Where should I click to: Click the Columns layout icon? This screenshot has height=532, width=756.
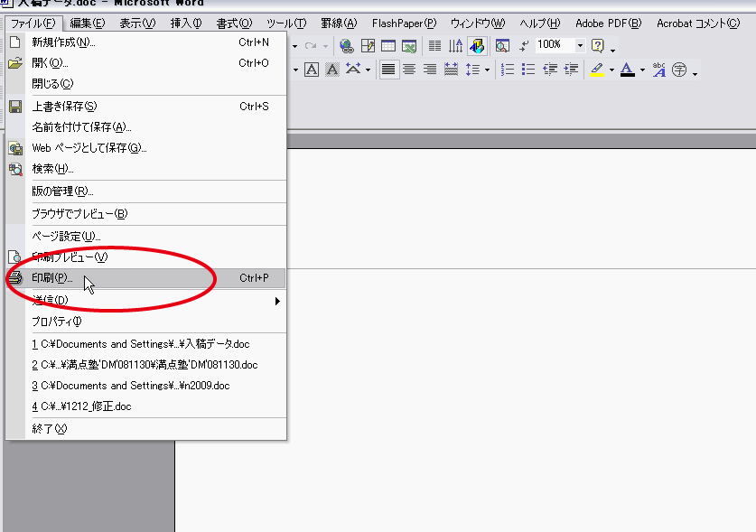(434, 46)
